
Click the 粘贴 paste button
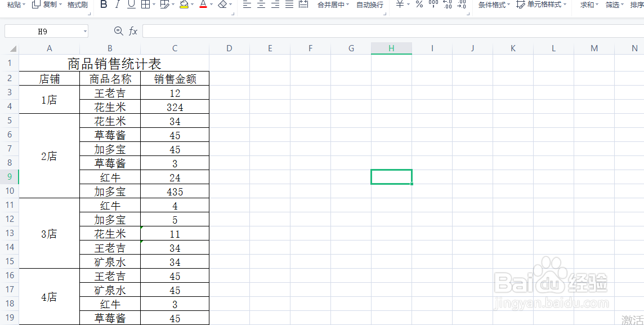(14, 5)
